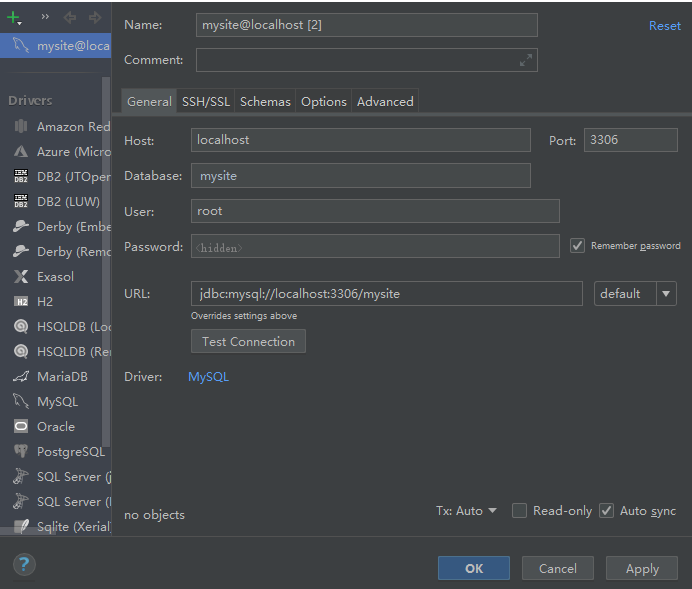Click the Apply button
This screenshot has height=589, width=692.
642,568
